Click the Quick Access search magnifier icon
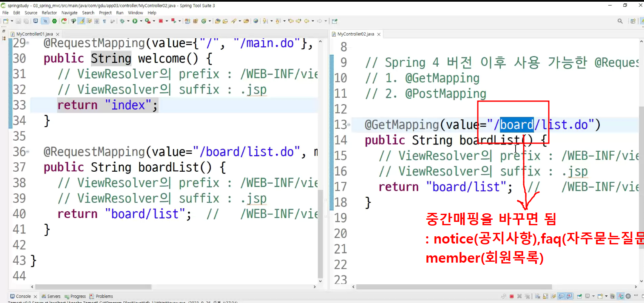Image resolution: width=644 pixels, height=303 pixels. [x=620, y=21]
